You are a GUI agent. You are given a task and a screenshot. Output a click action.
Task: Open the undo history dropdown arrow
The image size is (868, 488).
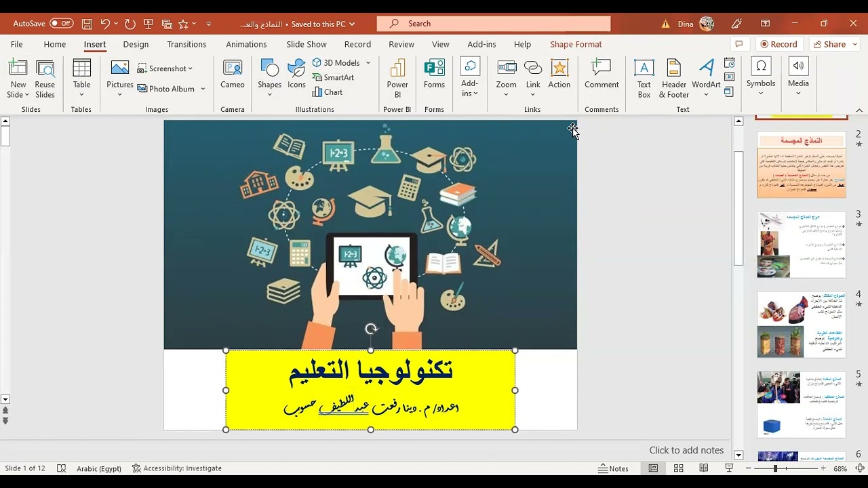coord(116,24)
